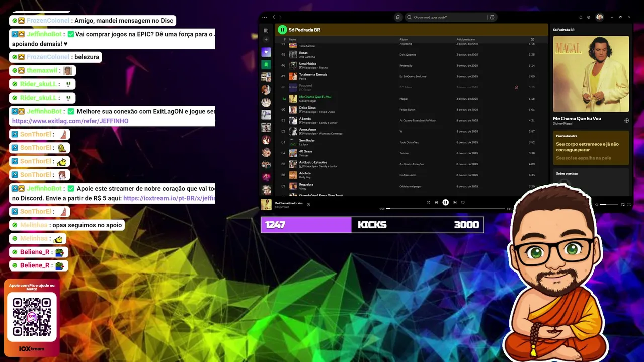Sort by the Adicionada em column header

465,39
